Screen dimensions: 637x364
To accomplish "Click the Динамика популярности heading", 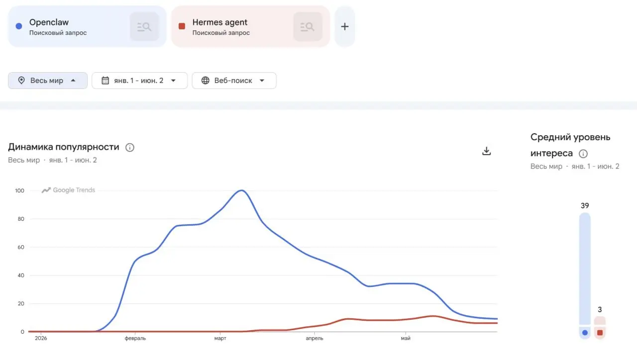I will coord(64,147).
